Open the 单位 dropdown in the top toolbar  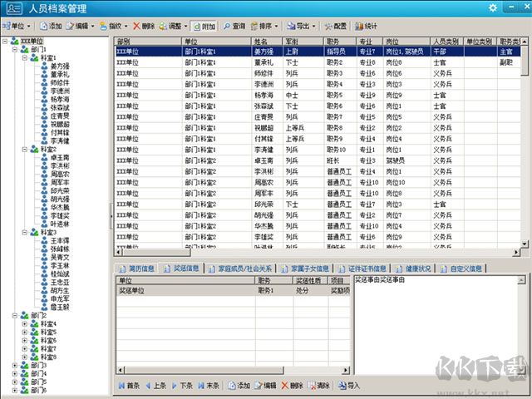[18, 27]
